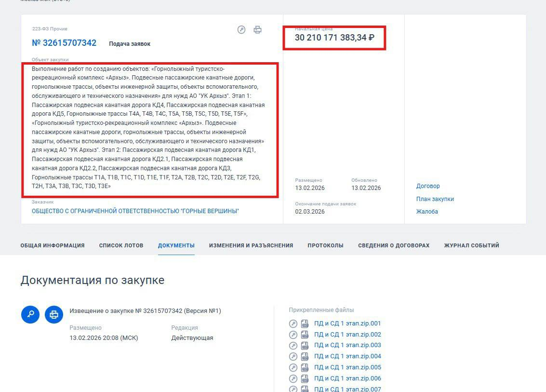Click the Действующая edition value

click(x=192, y=338)
